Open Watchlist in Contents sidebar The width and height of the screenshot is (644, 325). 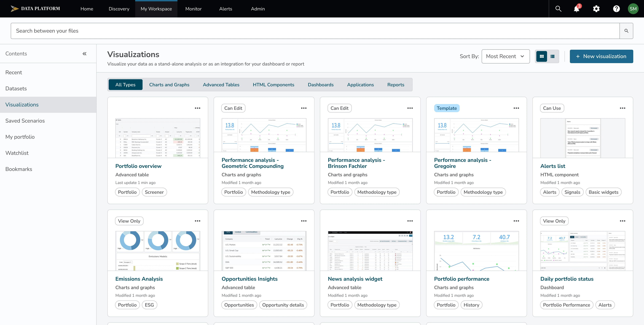click(48, 153)
